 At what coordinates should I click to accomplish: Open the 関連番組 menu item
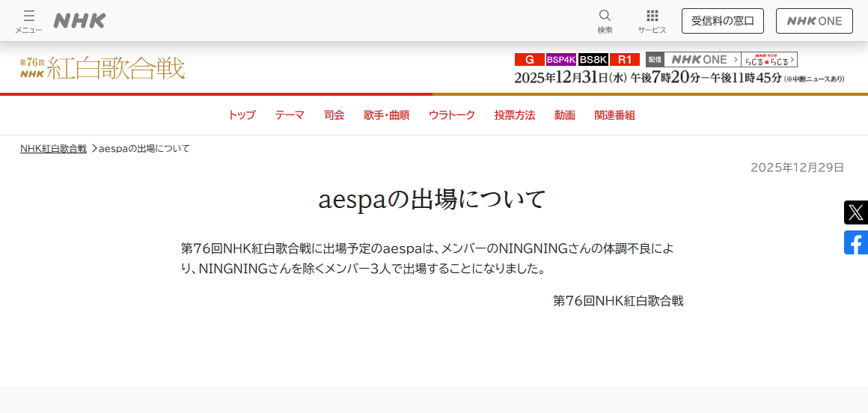(x=614, y=115)
